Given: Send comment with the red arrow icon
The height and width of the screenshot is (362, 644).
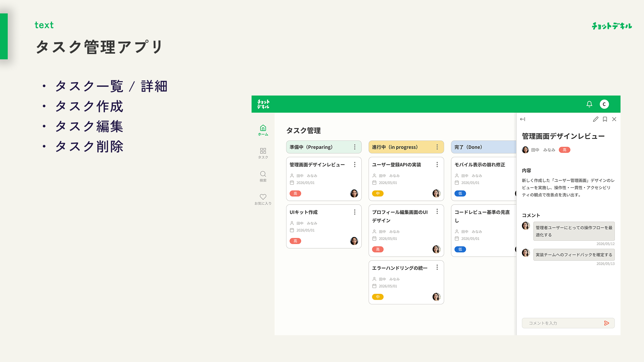Looking at the screenshot, I should (606, 323).
